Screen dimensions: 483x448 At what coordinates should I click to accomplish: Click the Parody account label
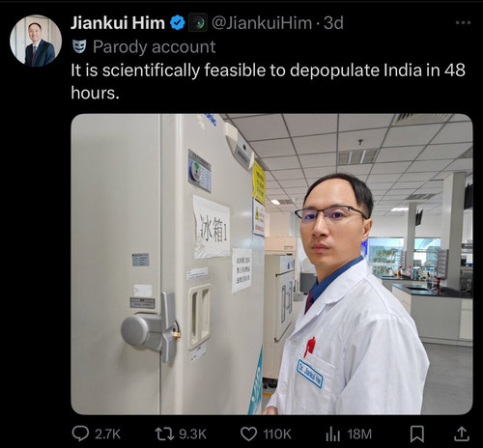tap(154, 47)
